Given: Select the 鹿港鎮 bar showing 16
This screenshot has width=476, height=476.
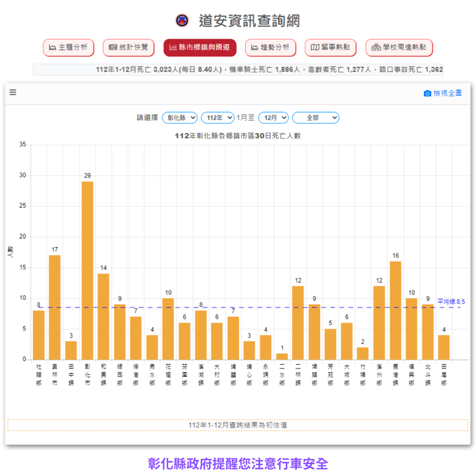Looking at the screenshot, I should click(x=396, y=310).
